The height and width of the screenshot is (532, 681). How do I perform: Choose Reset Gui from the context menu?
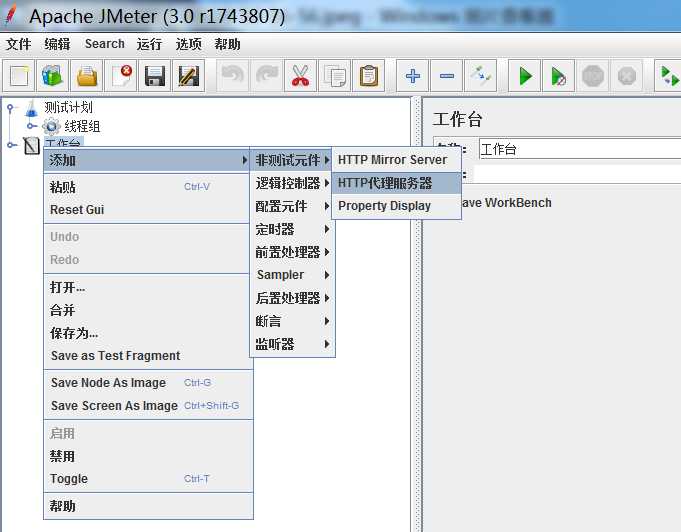(x=147, y=210)
